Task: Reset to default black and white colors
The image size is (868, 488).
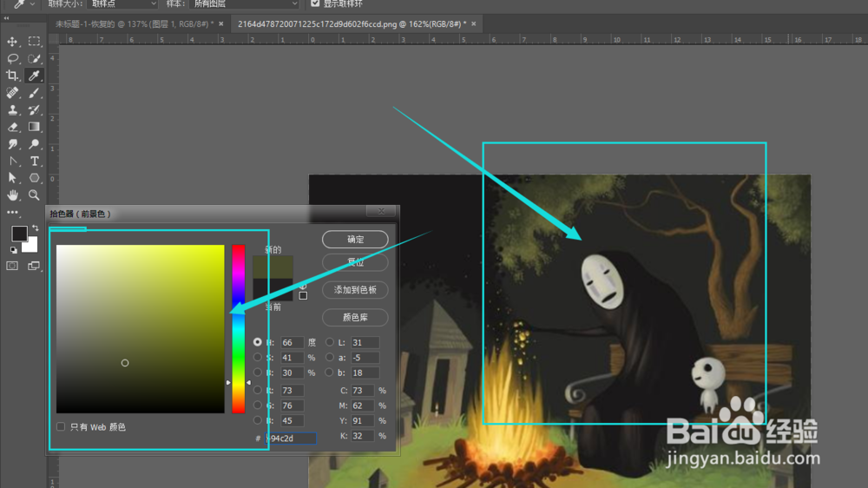Action: point(14,250)
